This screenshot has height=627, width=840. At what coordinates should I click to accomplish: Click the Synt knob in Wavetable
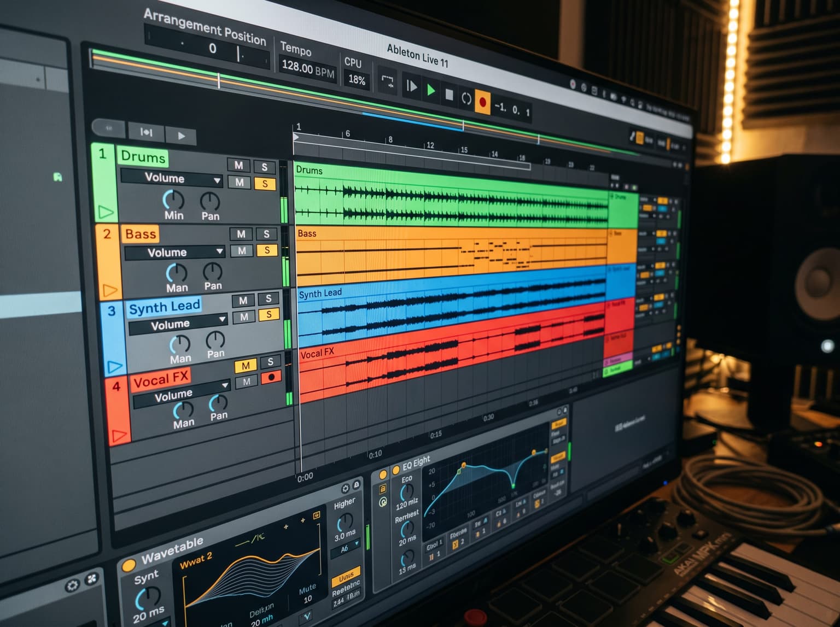click(148, 598)
